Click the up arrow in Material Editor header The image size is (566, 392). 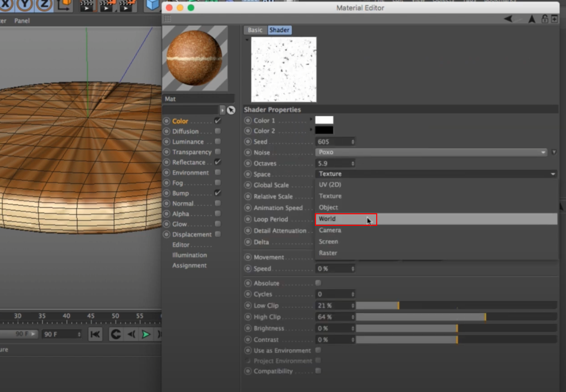532,19
